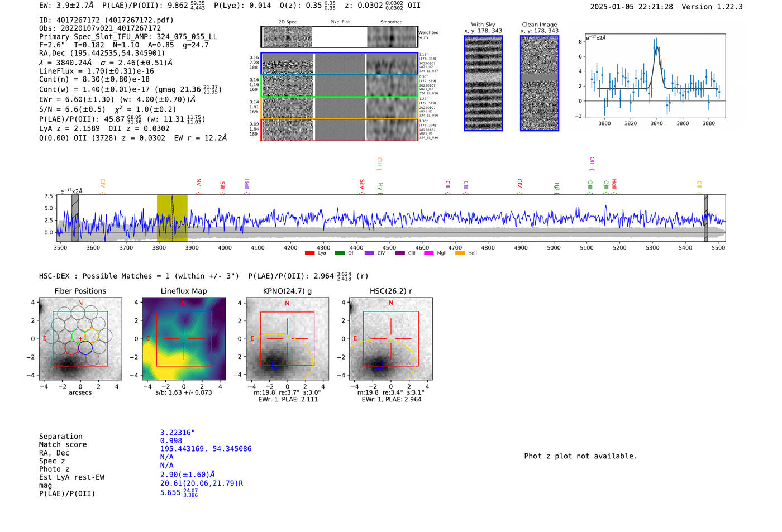Click the small blue box in HSC r image
The height and width of the screenshot is (532, 782).
[379, 365]
